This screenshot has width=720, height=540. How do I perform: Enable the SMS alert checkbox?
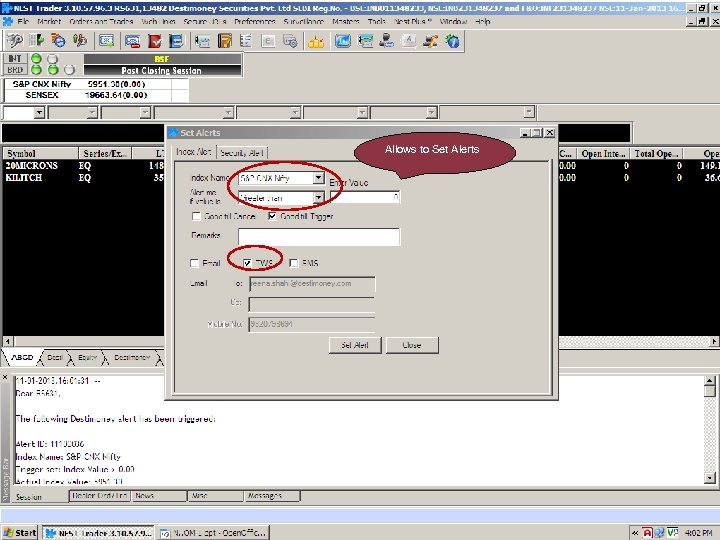(x=294, y=263)
